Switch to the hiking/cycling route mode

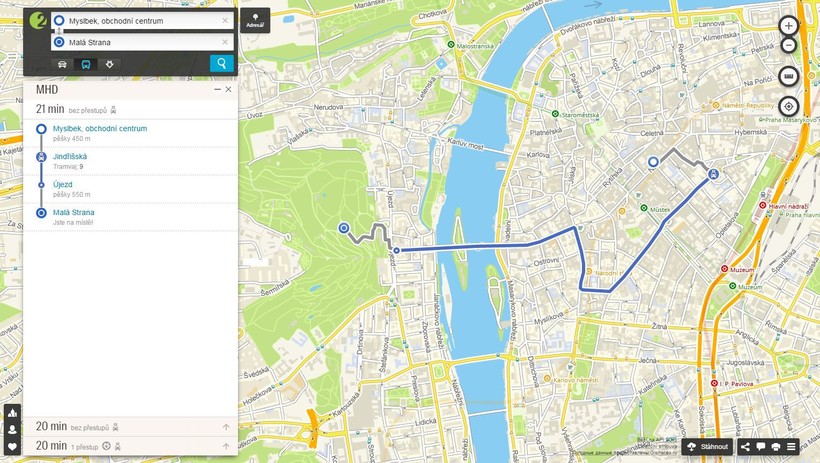[x=109, y=64]
